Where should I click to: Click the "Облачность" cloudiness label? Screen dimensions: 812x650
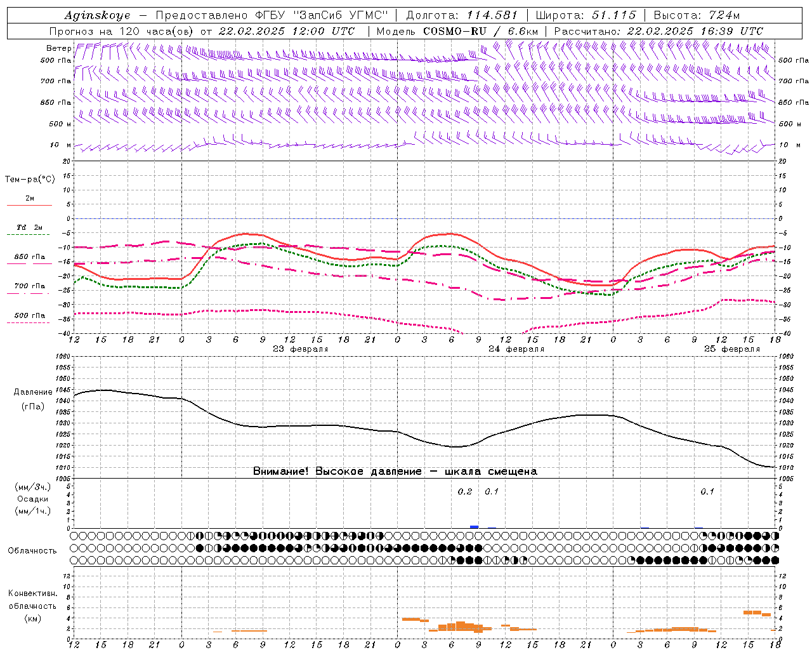coord(32,550)
